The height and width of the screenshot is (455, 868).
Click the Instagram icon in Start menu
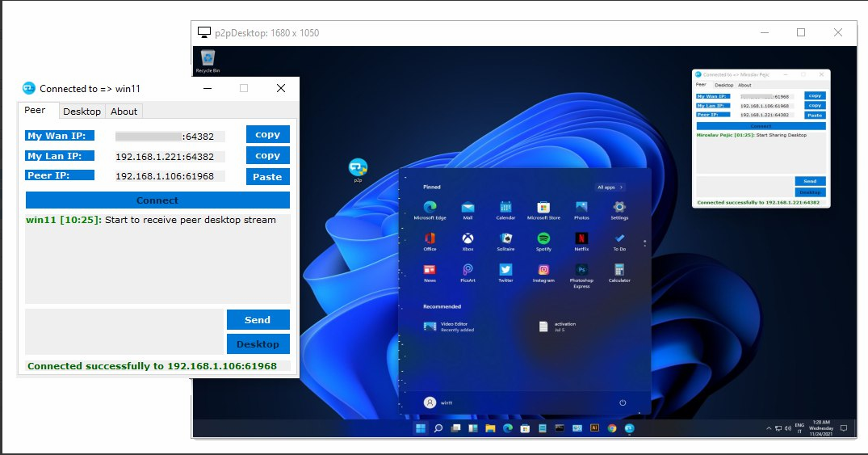point(543,270)
